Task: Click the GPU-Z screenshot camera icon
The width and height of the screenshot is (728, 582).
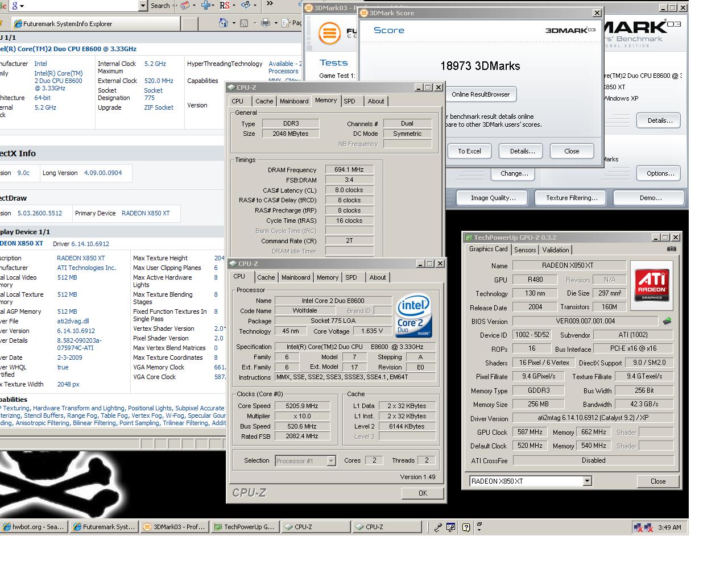Action: (671, 249)
